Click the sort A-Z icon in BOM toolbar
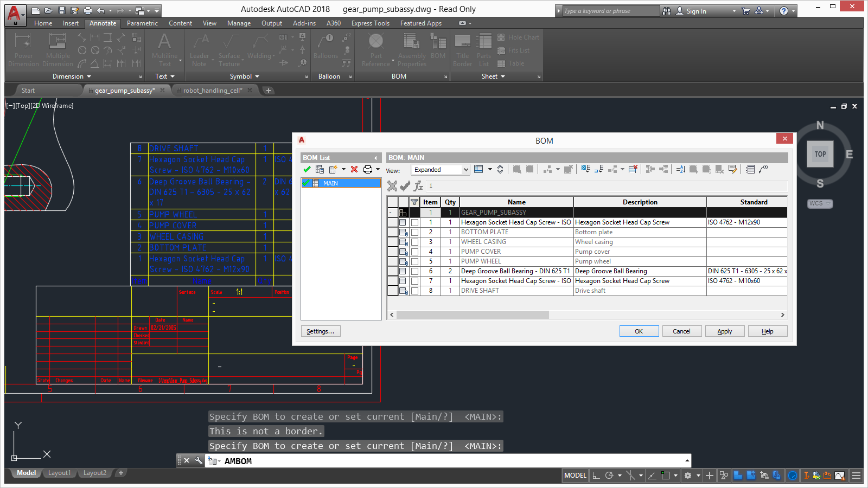This screenshot has width=868, height=488. [680, 170]
